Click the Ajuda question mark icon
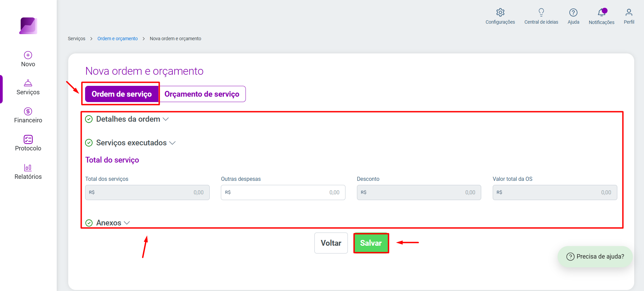 click(573, 13)
